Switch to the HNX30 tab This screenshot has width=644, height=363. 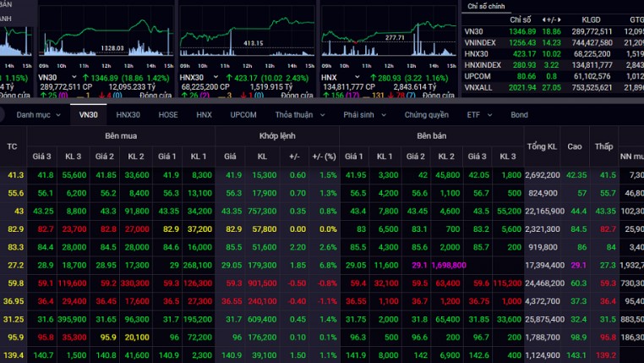(128, 115)
